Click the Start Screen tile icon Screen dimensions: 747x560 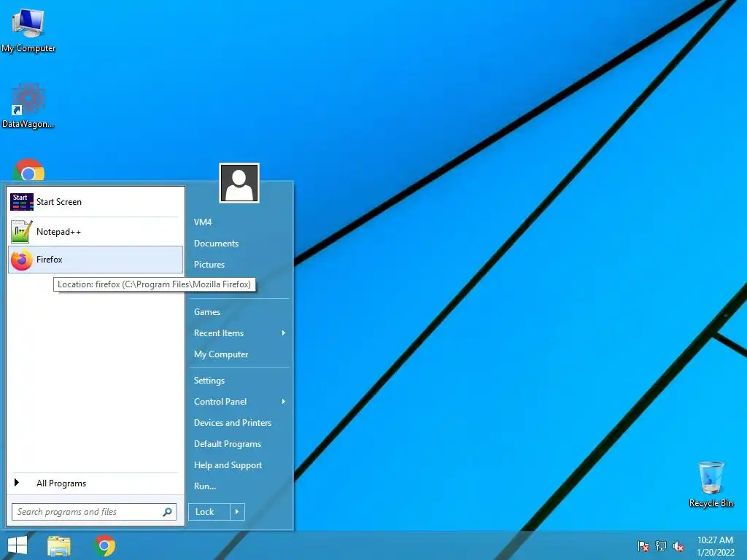[x=21, y=202]
